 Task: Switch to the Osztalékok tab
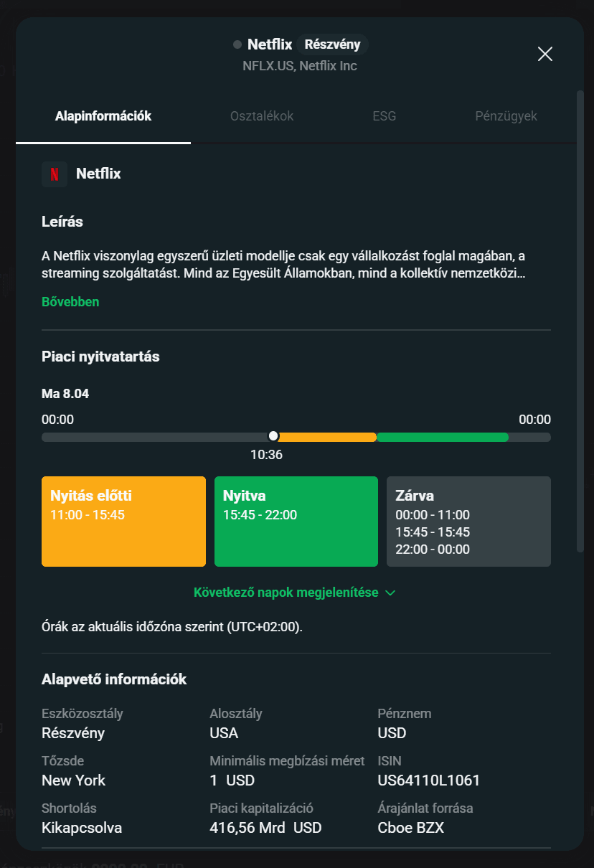(261, 115)
